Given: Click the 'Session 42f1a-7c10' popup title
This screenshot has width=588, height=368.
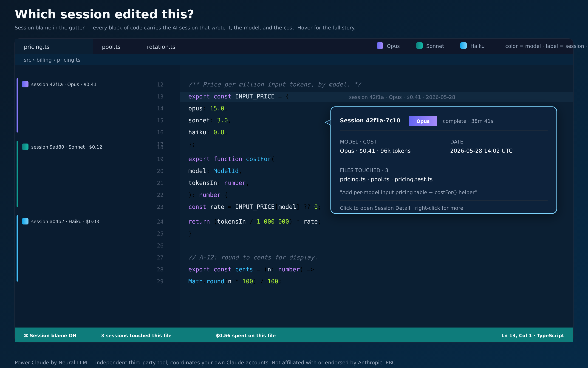Looking at the screenshot, I should click(370, 121).
